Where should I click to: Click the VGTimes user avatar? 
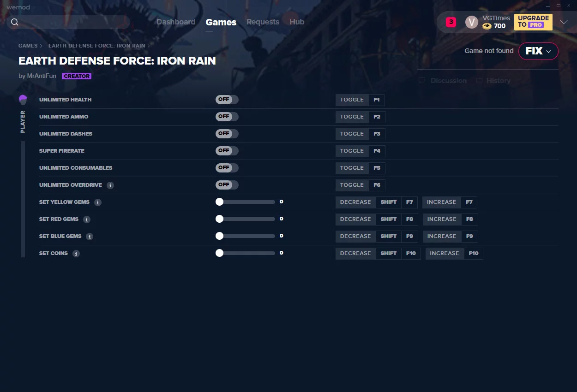(471, 22)
